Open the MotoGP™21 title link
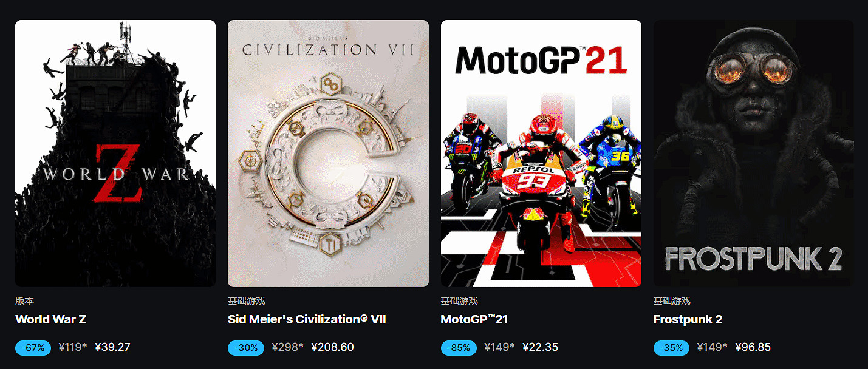Image resolution: width=868 pixels, height=369 pixels. (474, 320)
